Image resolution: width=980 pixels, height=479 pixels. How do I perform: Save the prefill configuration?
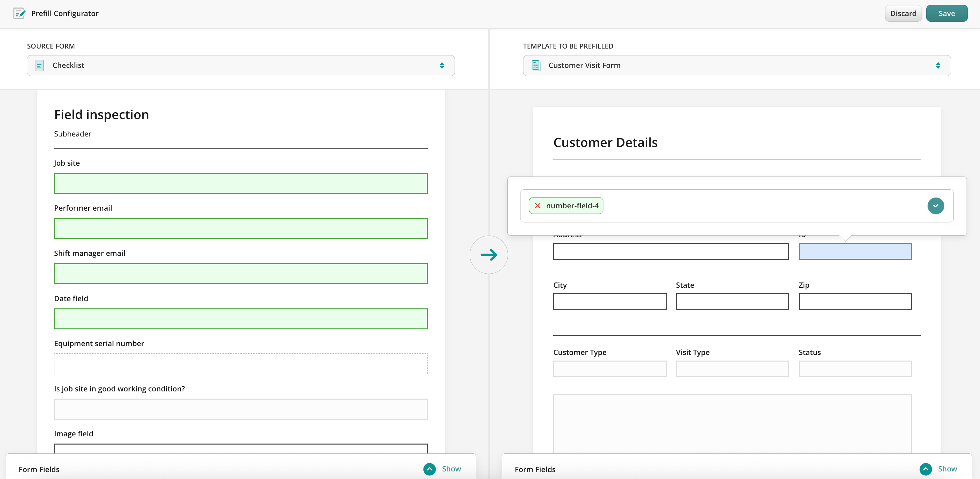(x=946, y=13)
